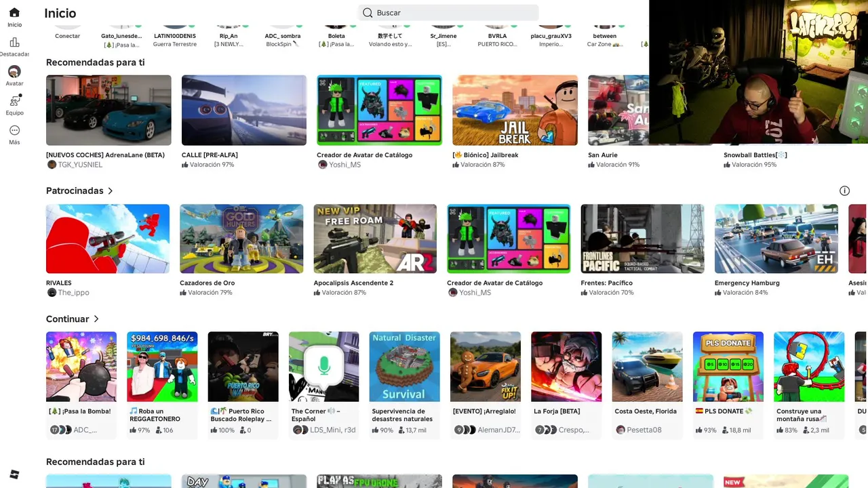Open friend BVRLA profile

coord(497,36)
